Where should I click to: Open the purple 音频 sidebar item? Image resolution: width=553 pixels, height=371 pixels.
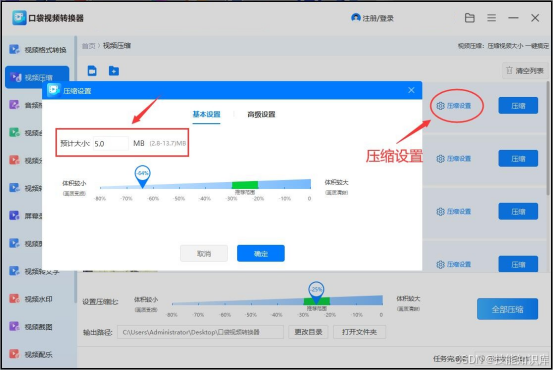pyautogui.click(x=25, y=105)
